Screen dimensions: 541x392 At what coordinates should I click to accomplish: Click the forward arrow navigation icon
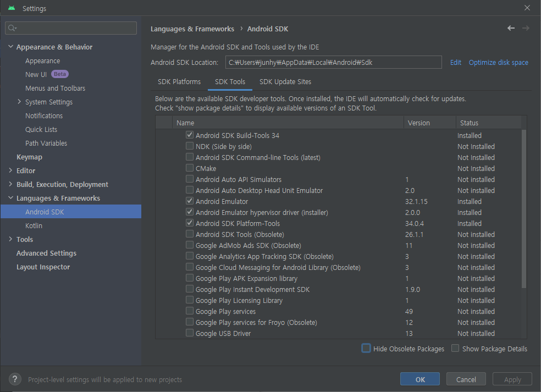526,28
